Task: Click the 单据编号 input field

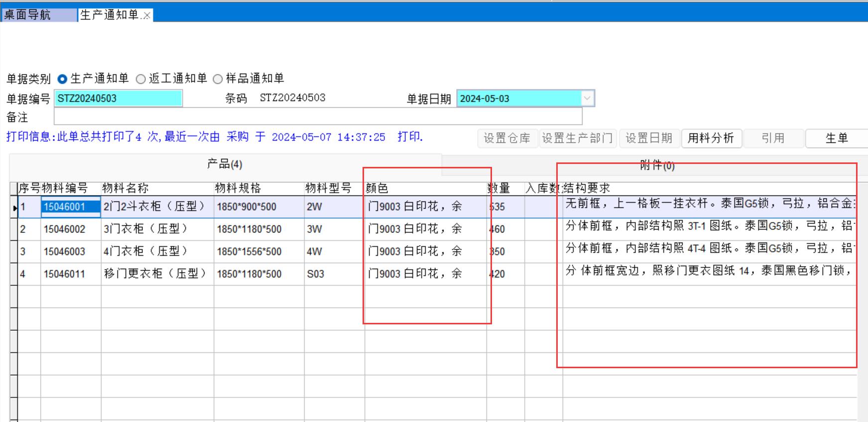Action: click(x=118, y=98)
